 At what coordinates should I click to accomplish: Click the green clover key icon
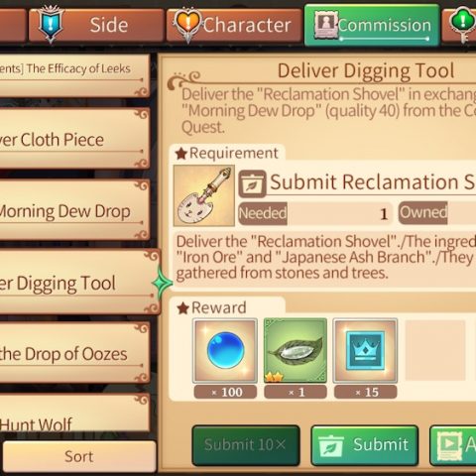[462, 23]
